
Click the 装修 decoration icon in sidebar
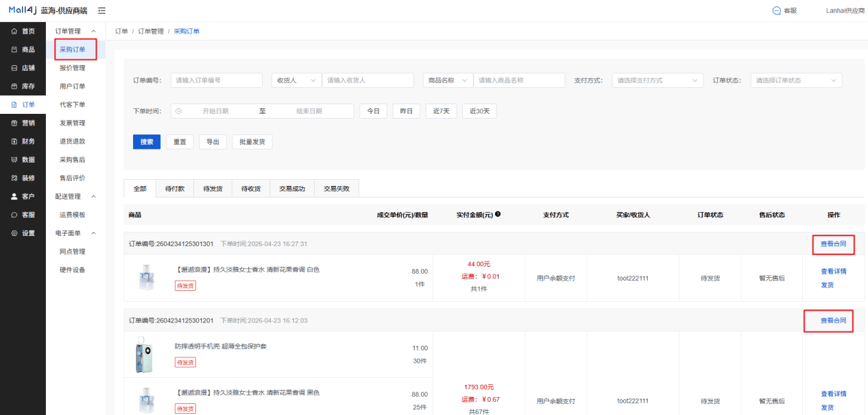click(15, 178)
